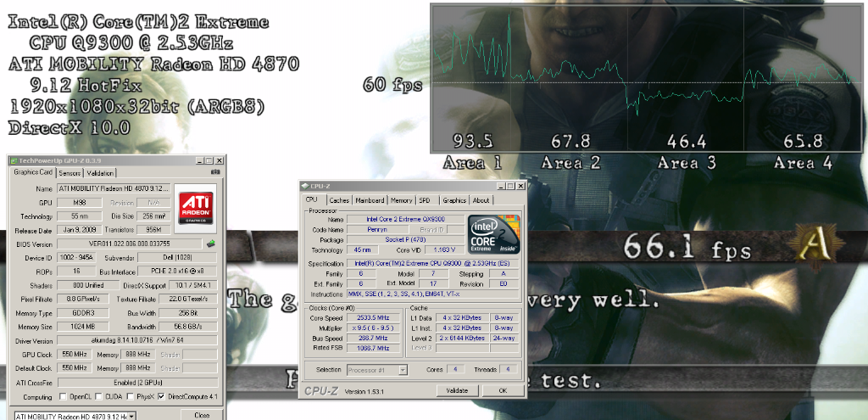Enable the PhysX checkbox

[x=130, y=397]
